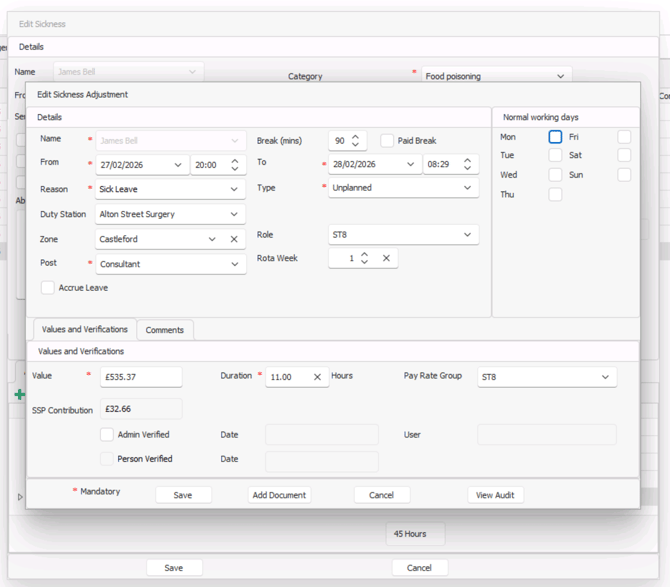Clear the Zone field with X icon

[x=234, y=240]
